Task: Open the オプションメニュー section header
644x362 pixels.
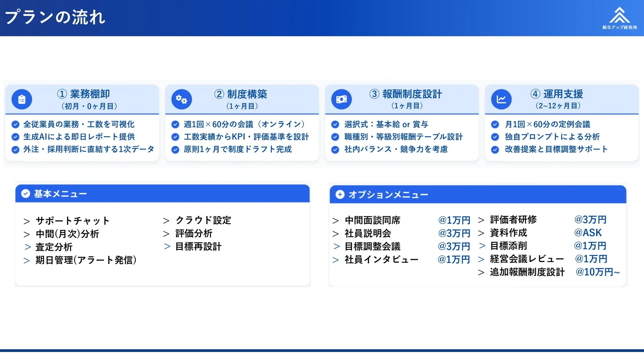Action: (x=388, y=195)
